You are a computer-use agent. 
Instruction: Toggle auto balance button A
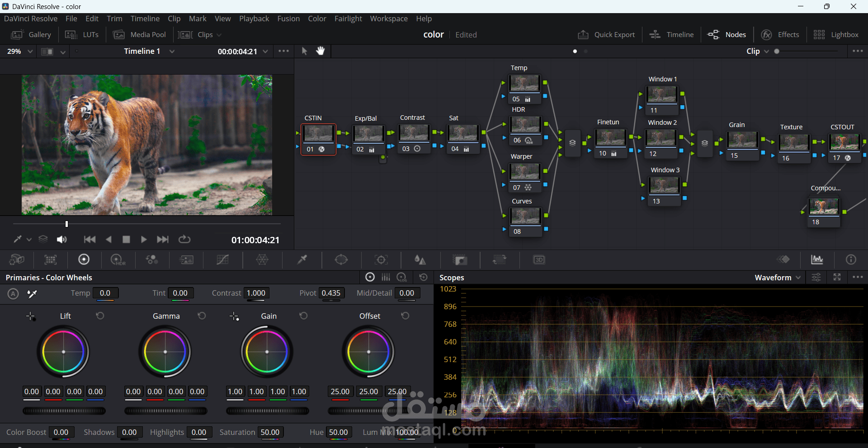13,294
